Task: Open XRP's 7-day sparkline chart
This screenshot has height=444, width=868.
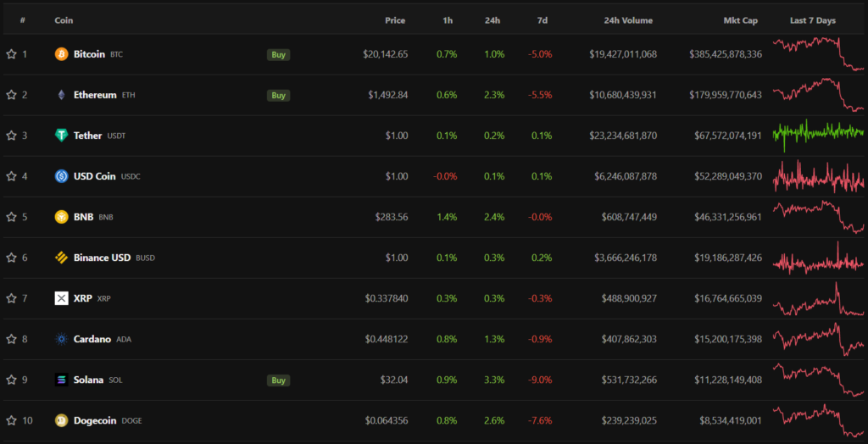Action: 818,298
